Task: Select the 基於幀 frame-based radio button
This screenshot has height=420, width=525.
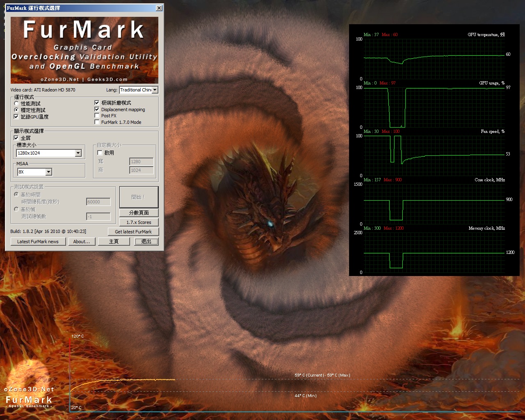Action: [16, 209]
